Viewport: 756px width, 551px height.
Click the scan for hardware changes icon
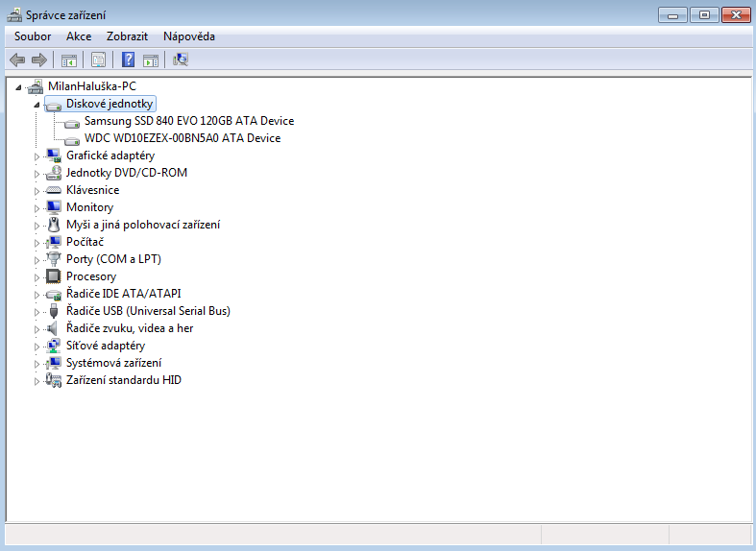click(x=181, y=60)
